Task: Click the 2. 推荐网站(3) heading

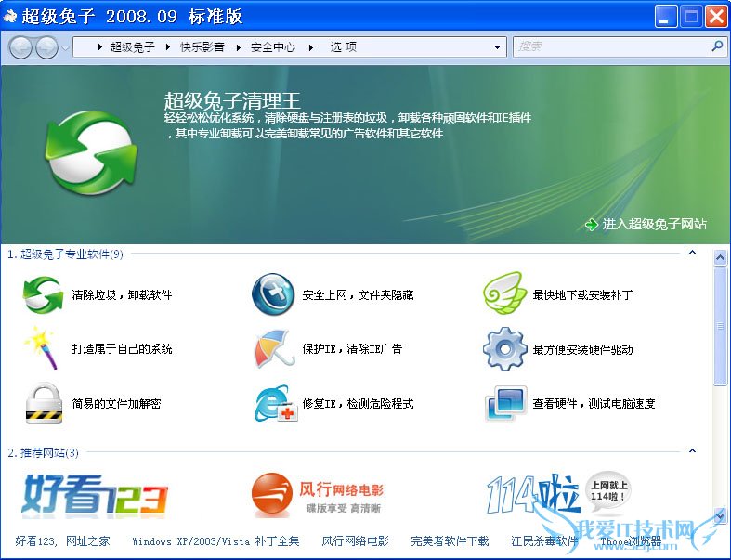Action: click(43, 453)
